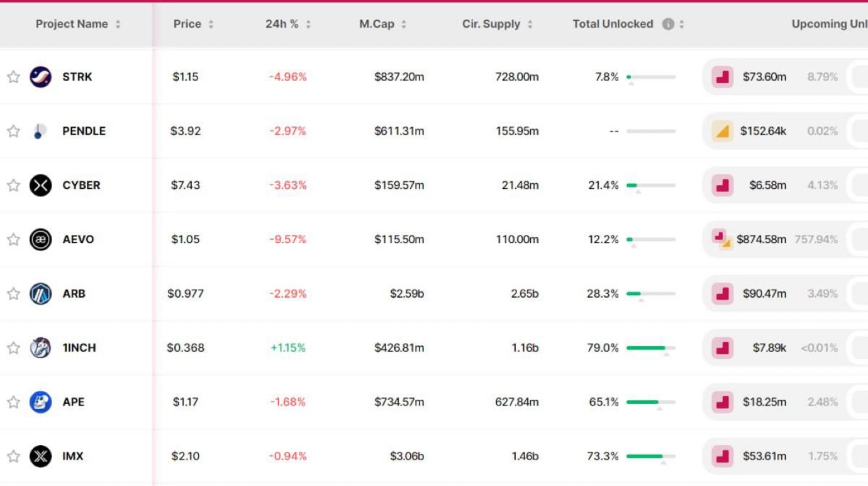868x486 pixels.
Task: Open the PENDLE project name link
Action: pos(84,131)
